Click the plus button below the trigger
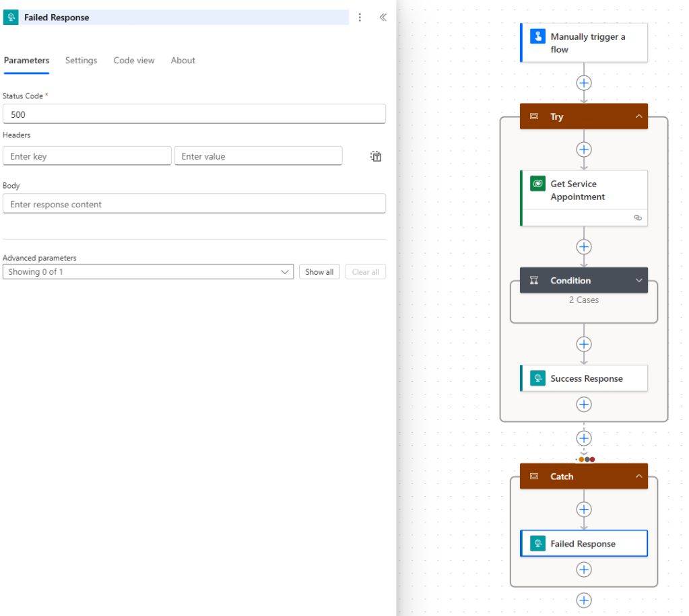689x616 pixels. click(x=584, y=83)
